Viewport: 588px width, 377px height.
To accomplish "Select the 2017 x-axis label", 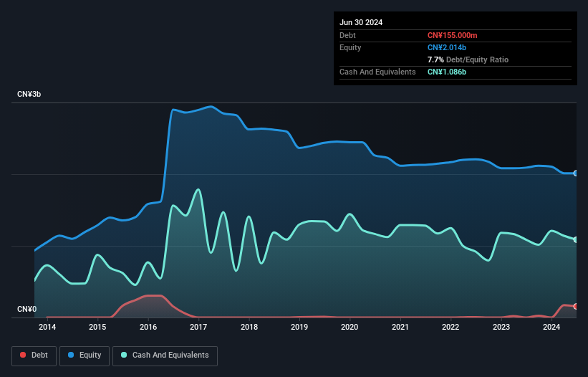I will tap(198, 327).
